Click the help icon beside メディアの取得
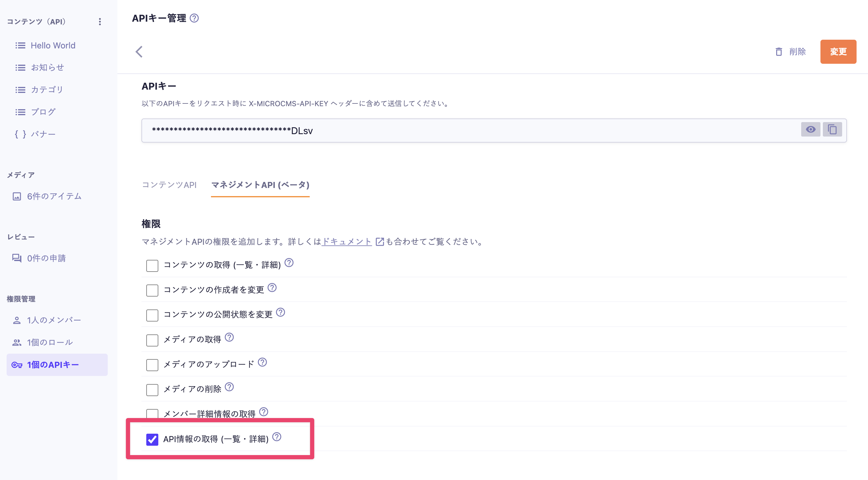 pyautogui.click(x=229, y=338)
